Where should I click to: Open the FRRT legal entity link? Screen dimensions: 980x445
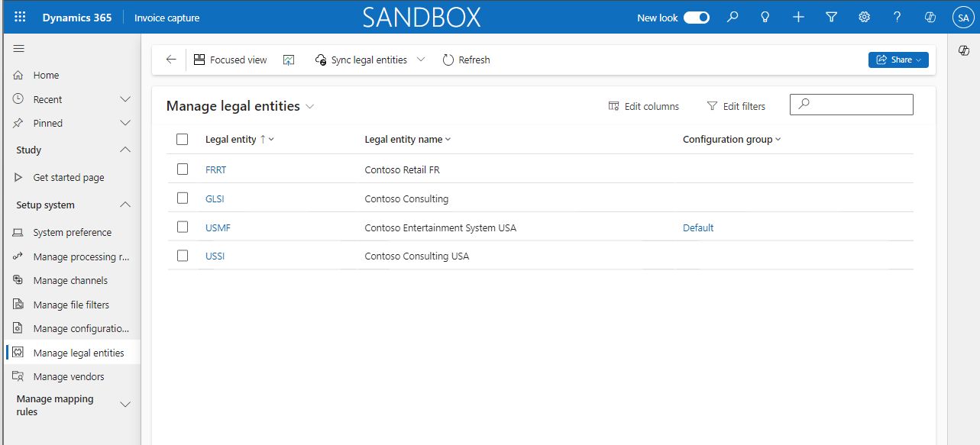pos(215,169)
